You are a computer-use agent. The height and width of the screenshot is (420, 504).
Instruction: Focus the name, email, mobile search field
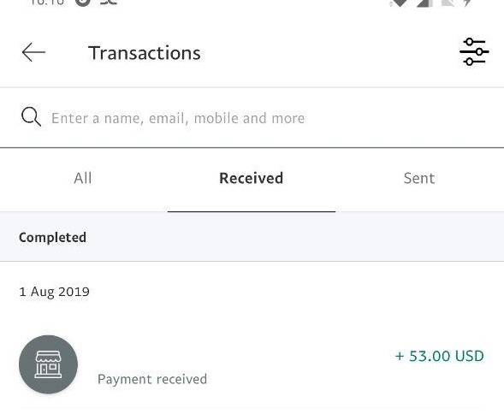(252, 118)
